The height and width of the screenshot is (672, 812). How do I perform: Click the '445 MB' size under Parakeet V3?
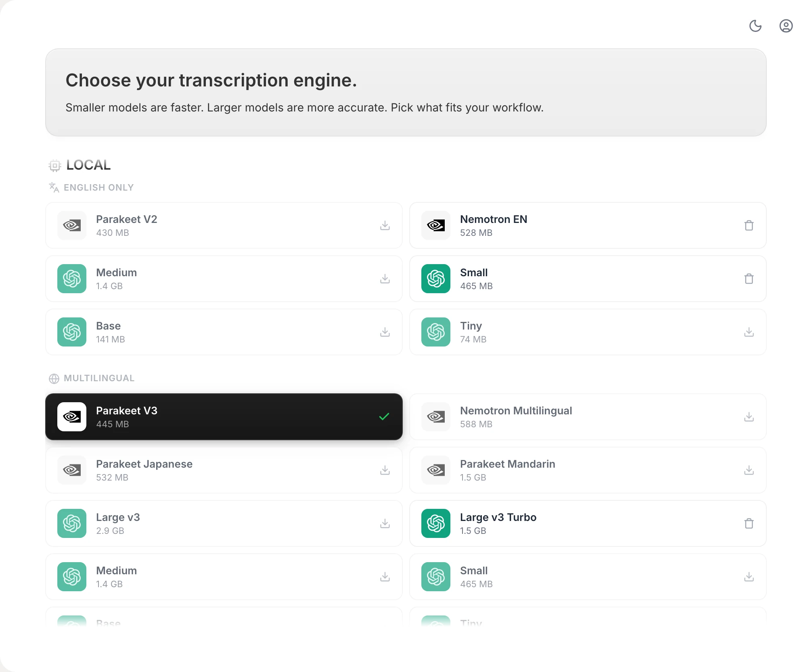[113, 424]
